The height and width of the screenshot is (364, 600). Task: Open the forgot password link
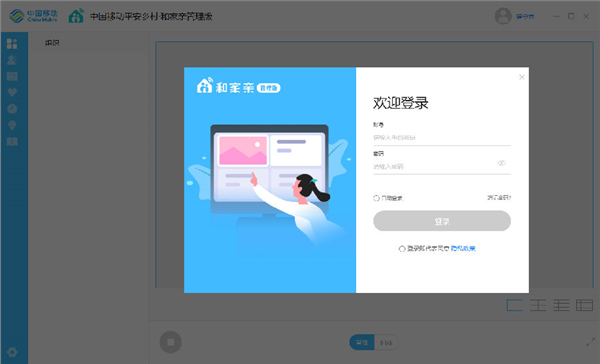499,198
